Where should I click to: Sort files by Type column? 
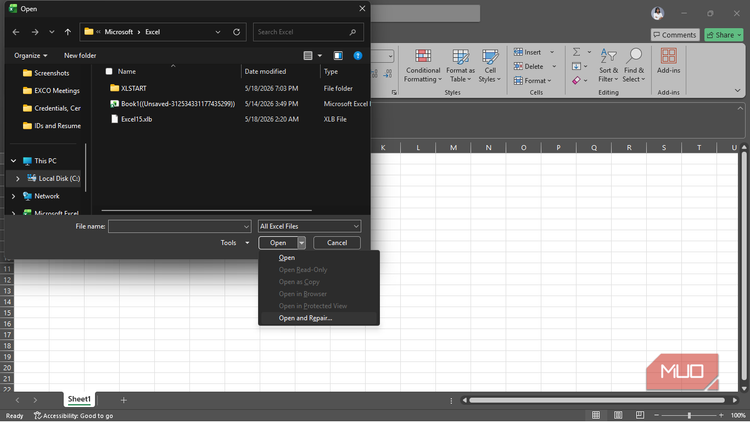click(x=331, y=71)
